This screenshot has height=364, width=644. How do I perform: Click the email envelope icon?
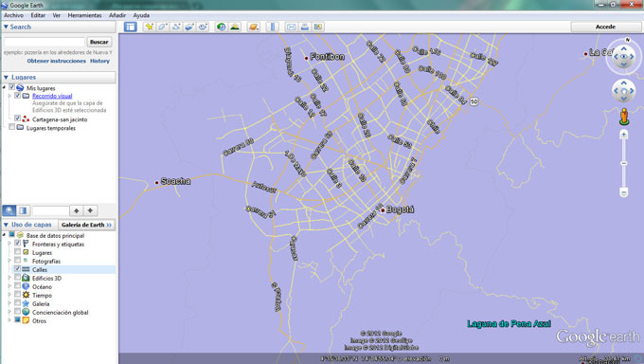(291, 27)
